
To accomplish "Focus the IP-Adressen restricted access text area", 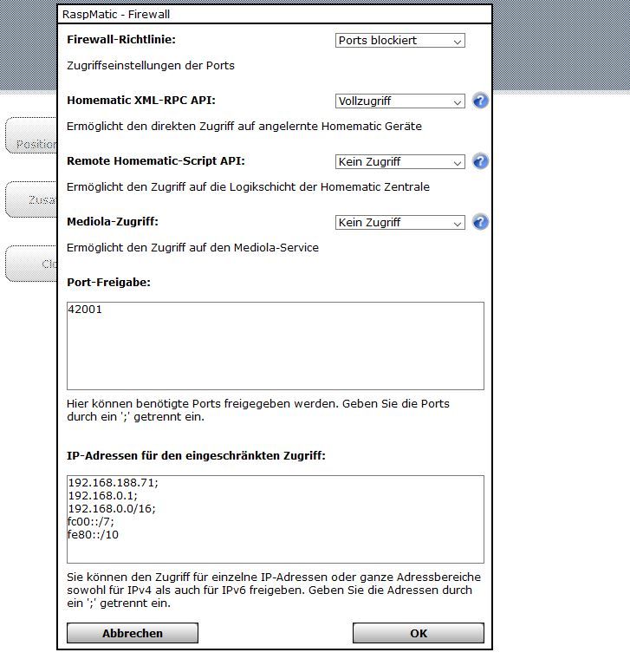I will pyautogui.click(x=276, y=519).
